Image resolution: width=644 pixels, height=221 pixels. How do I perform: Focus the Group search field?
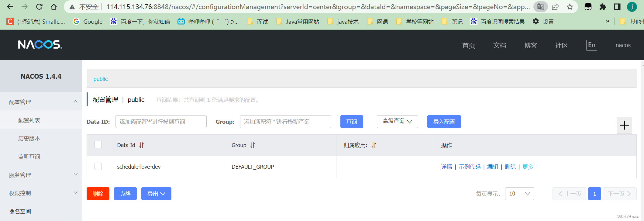coord(286,122)
